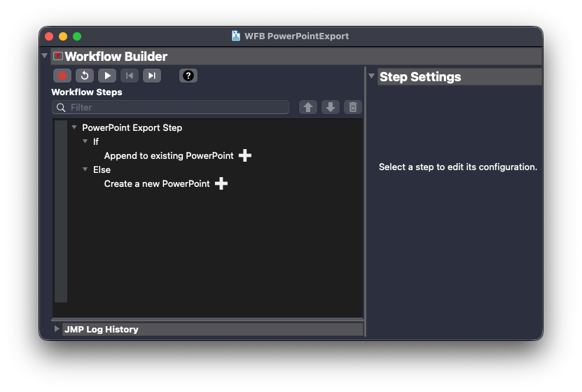582x392 pixels.
Task: Add a step under Append to existing PowerPoint
Action: pyautogui.click(x=245, y=155)
